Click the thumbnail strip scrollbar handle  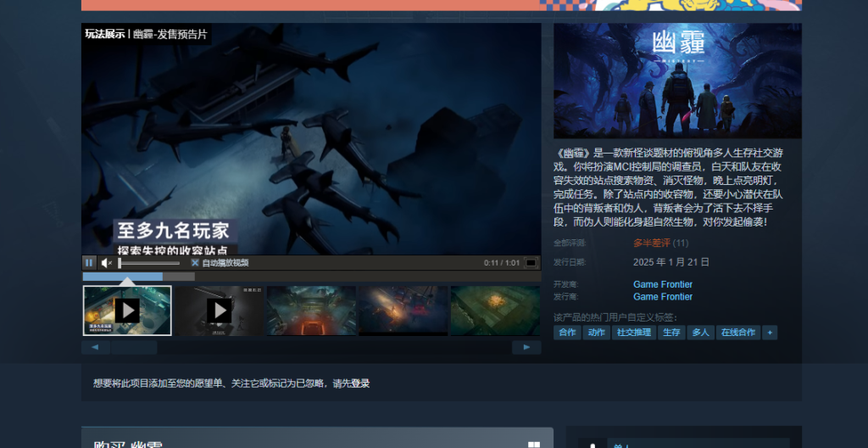[x=134, y=348]
